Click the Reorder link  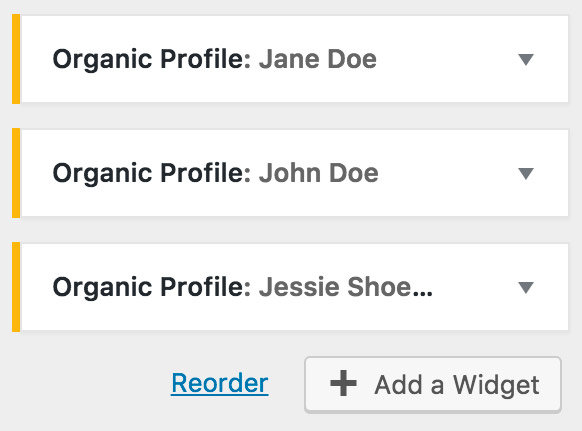pos(220,383)
